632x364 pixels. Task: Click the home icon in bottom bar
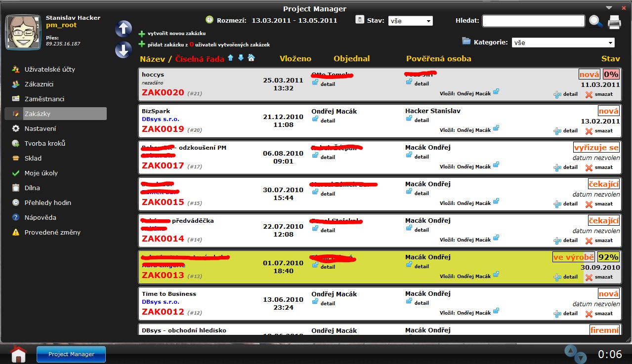pos(18,354)
